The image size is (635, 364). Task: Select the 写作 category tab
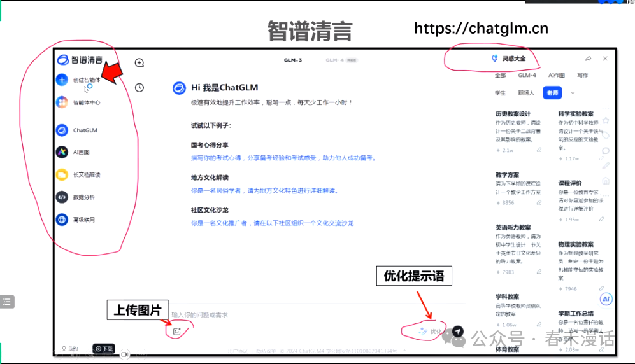tap(582, 75)
